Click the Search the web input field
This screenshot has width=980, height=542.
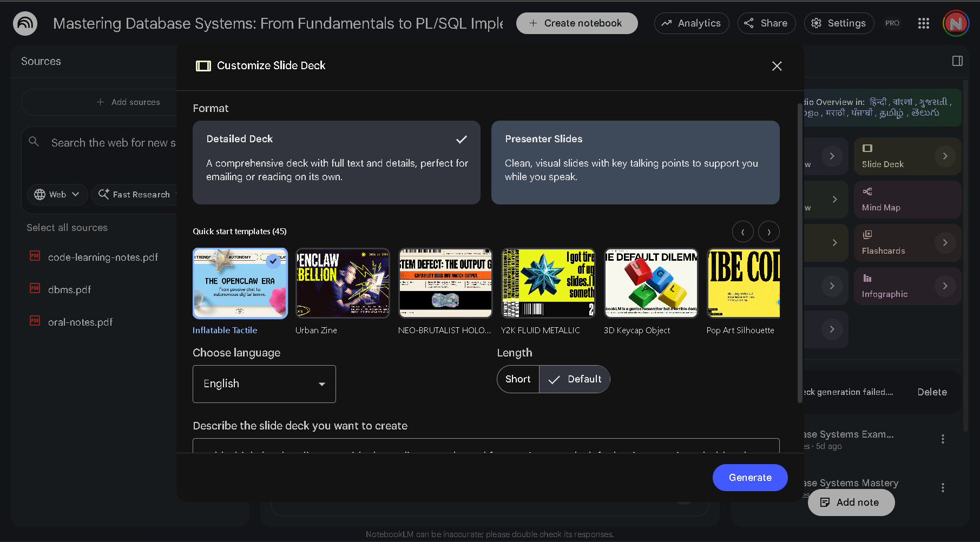pos(113,143)
